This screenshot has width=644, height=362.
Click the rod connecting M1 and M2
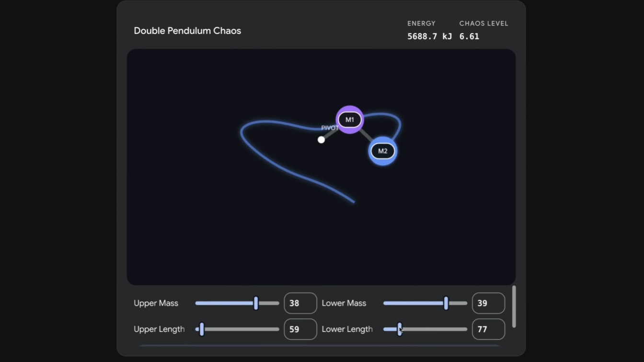367,136
